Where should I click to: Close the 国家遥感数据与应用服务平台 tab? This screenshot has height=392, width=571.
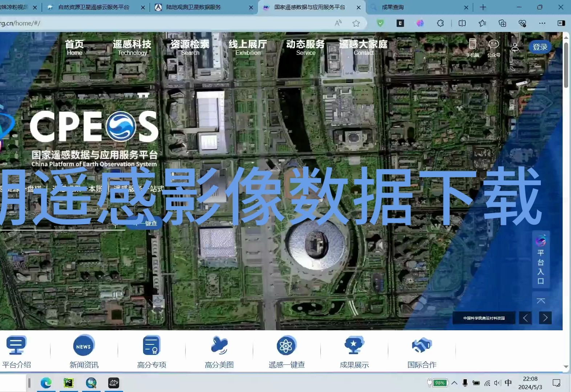(x=359, y=7)
